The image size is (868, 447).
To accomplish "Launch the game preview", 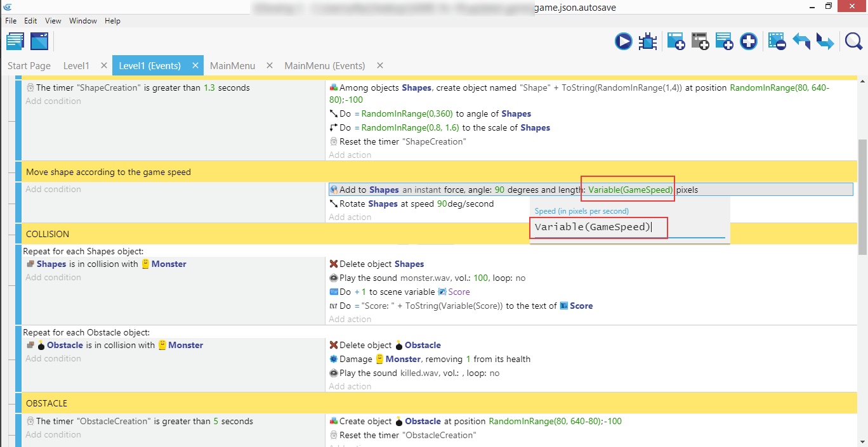I will pyautogui.click(x=623, y=42).
